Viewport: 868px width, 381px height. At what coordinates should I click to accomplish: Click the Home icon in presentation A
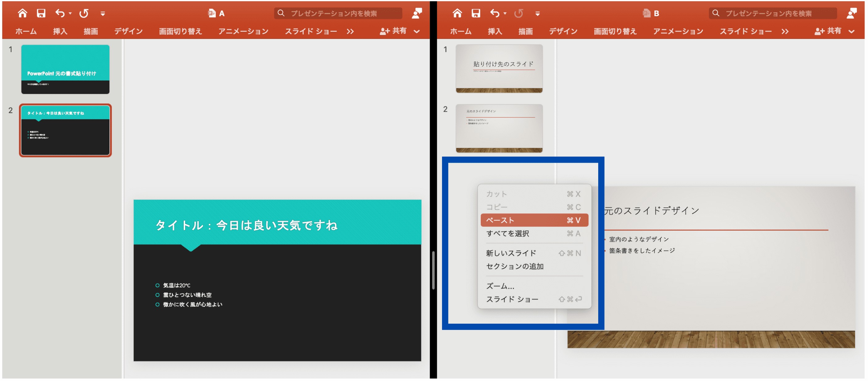23,13
